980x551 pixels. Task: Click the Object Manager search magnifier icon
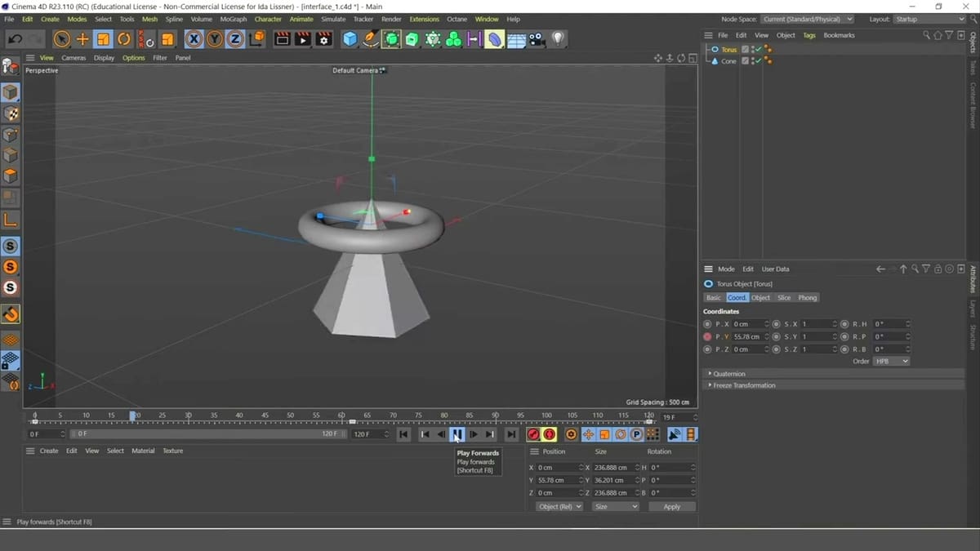tap(926, 35)
